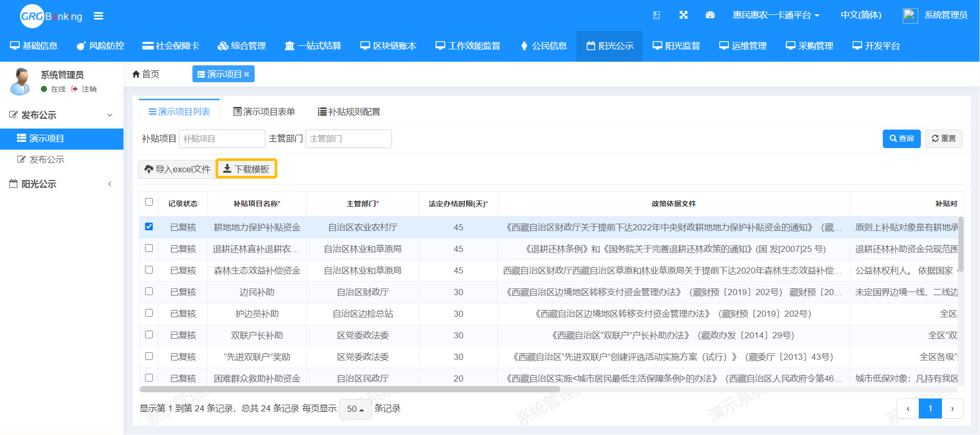Expand the 惠民惠农一卡通平台 dropdown

point(776,15)
